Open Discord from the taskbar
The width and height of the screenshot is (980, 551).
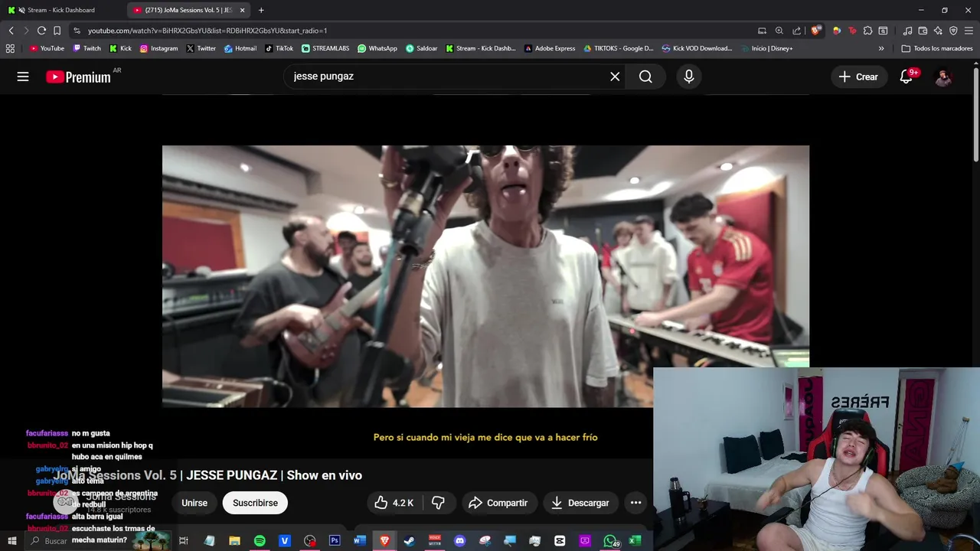[x=459, y=541]
